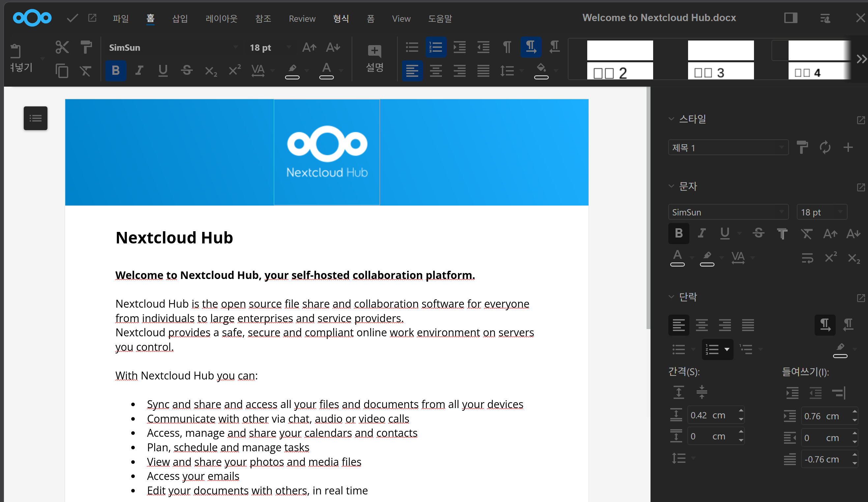Click the save checkmark icon
Screen dimensions: 868x502
tap(72, 18)
